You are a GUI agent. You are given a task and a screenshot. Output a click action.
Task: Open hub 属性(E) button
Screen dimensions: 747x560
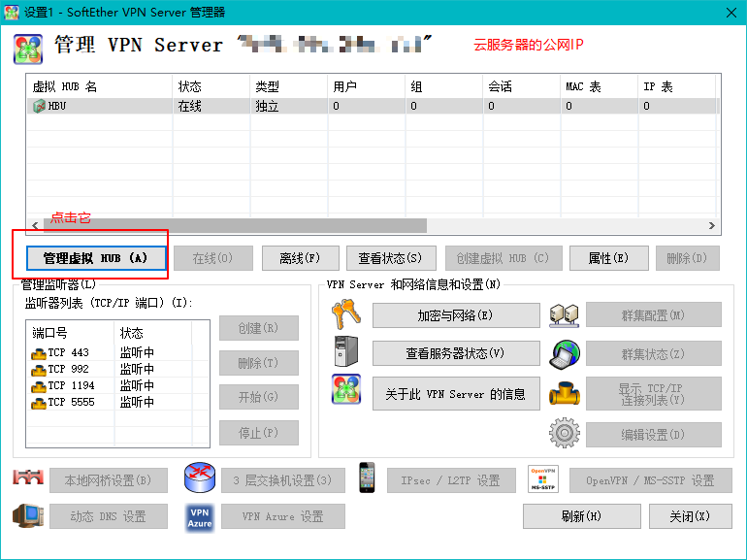[x=609, y=258]
